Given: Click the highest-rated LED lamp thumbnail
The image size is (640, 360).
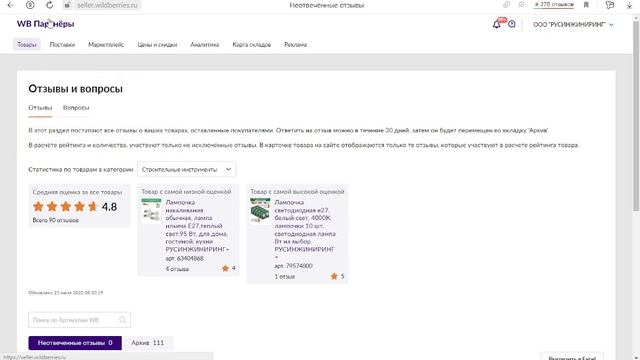Looking at the screenshot, I should pyautogui.click(x=260, y=211).
